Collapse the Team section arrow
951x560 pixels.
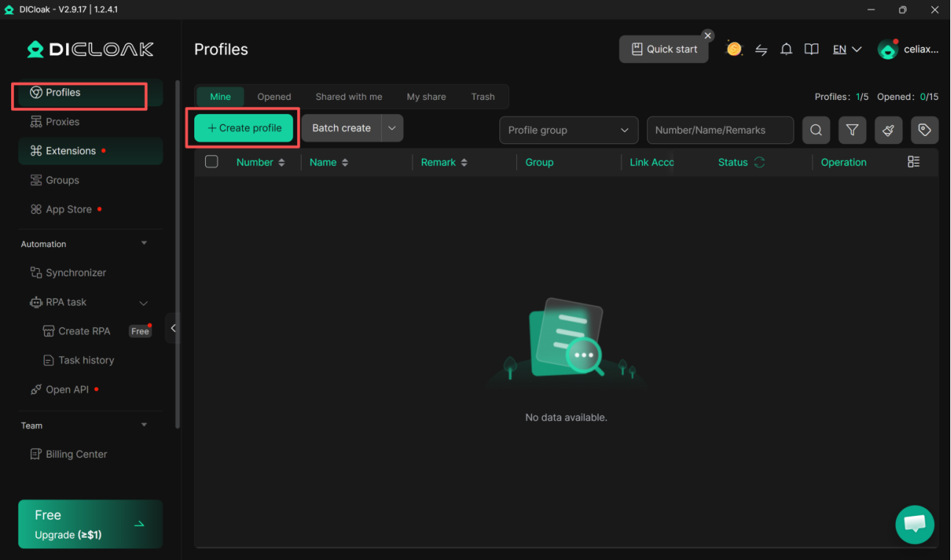point(144,425)
